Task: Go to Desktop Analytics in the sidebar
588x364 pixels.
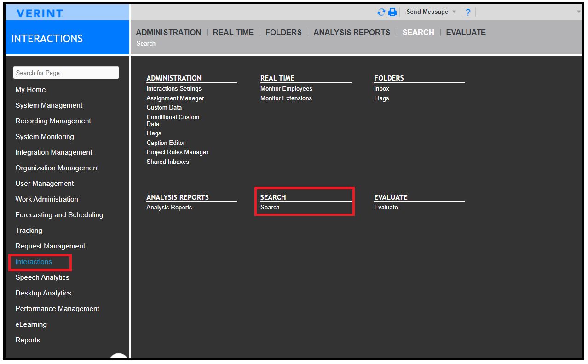Action: 43,293
